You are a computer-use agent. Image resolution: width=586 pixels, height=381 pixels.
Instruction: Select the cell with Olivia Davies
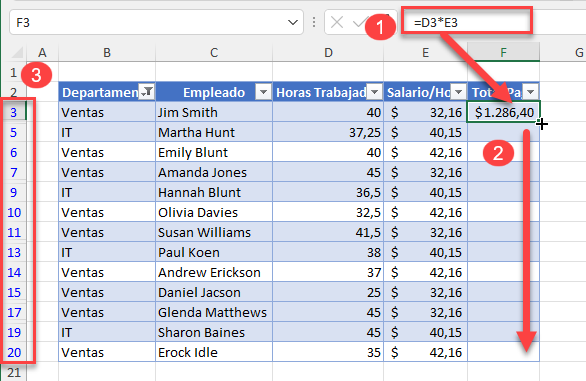coord(214,212)
